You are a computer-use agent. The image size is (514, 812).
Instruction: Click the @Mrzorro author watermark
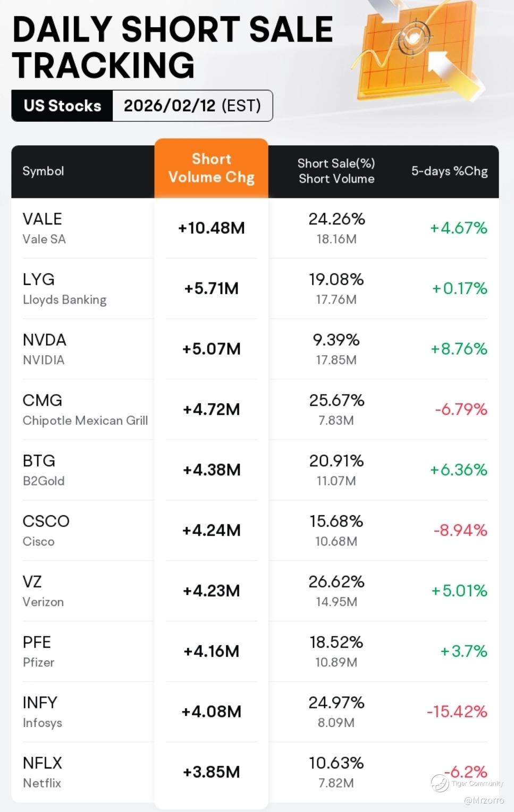point(484,800)
